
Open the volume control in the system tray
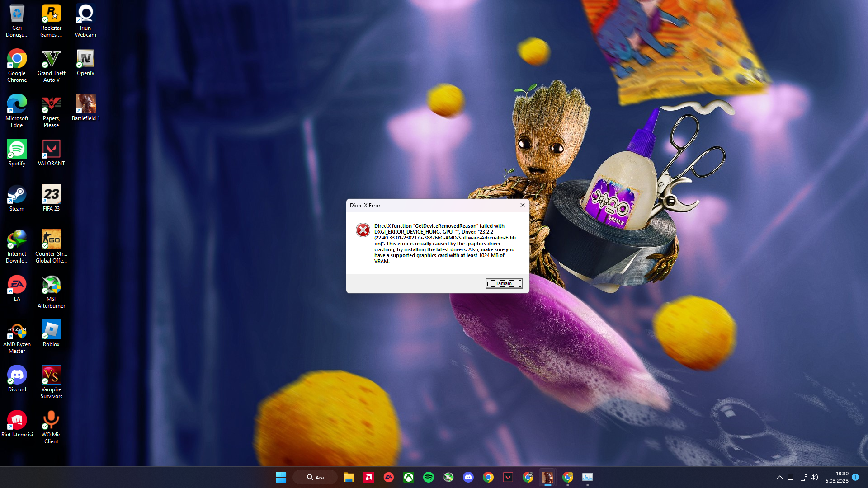tap(814, 477)
